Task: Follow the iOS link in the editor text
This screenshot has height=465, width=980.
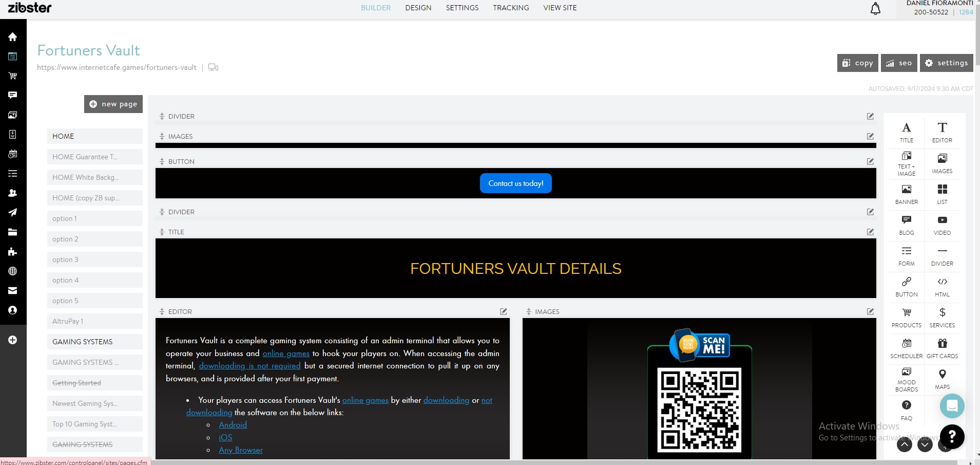Action: click(x=225, y=437)
